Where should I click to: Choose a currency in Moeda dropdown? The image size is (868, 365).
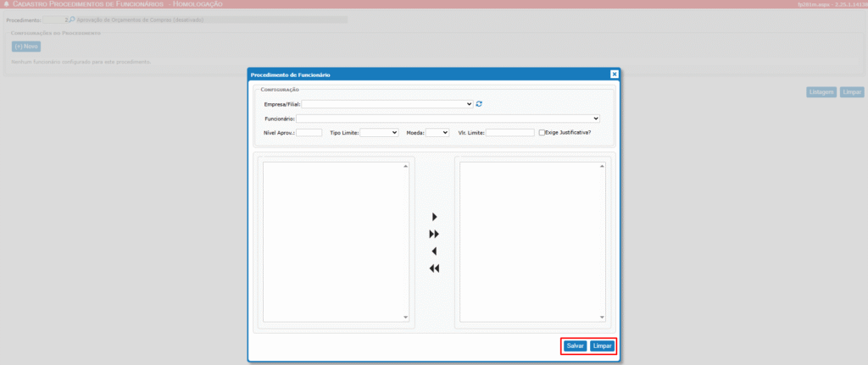(x=437, y=133)
